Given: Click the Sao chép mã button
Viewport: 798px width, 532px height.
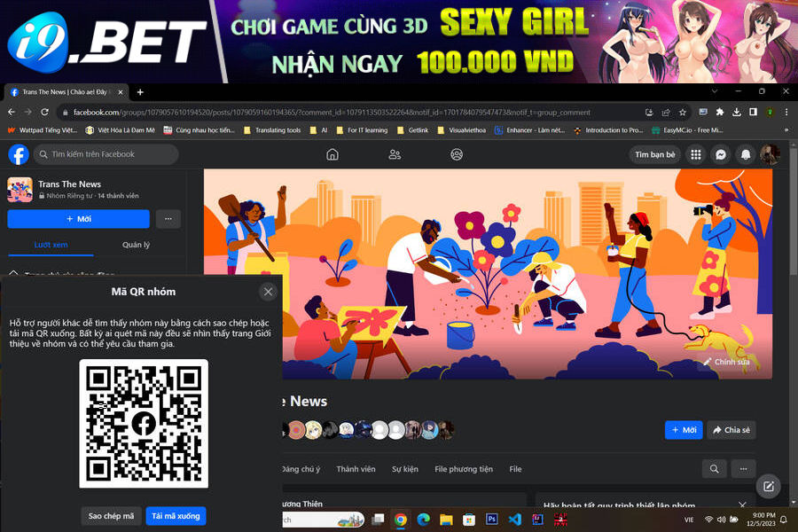Looking at the screenshot, I should pos(112,515).
